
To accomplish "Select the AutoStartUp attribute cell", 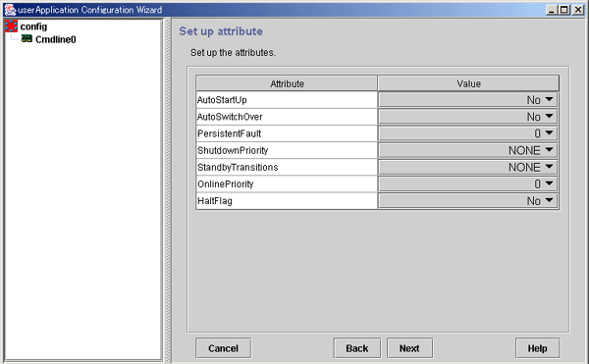I will (x=287, y=100).
